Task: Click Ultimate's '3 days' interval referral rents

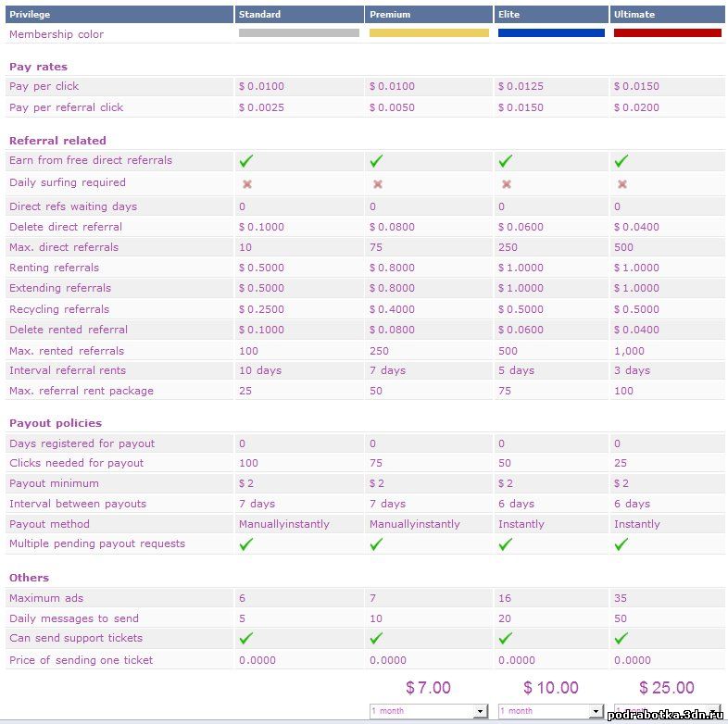Action: [632, 370]
